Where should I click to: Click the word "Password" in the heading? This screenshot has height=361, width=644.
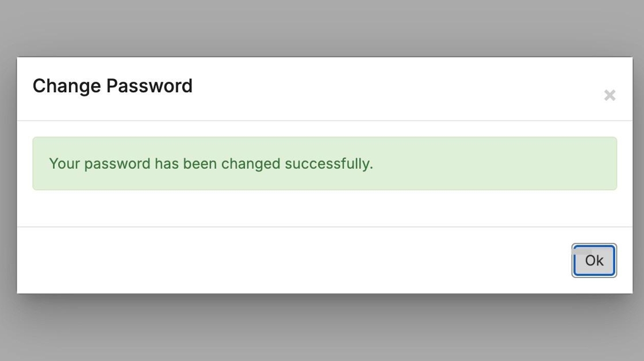coord(149,86)
